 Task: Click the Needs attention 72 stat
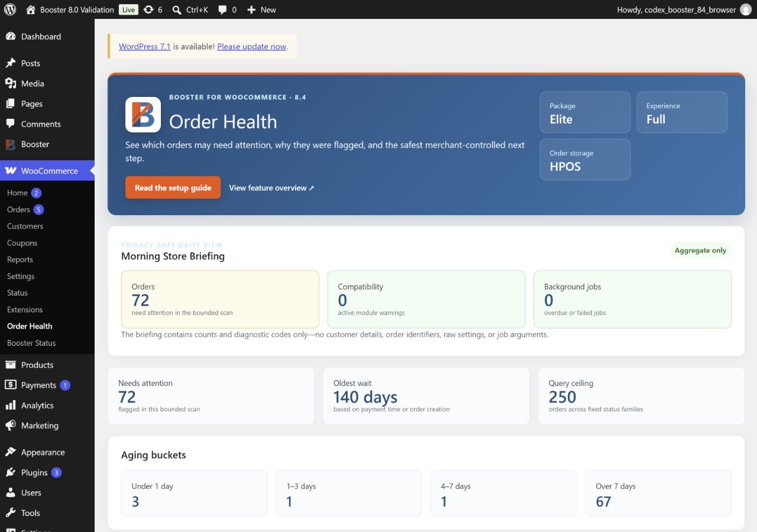(211, 396)
